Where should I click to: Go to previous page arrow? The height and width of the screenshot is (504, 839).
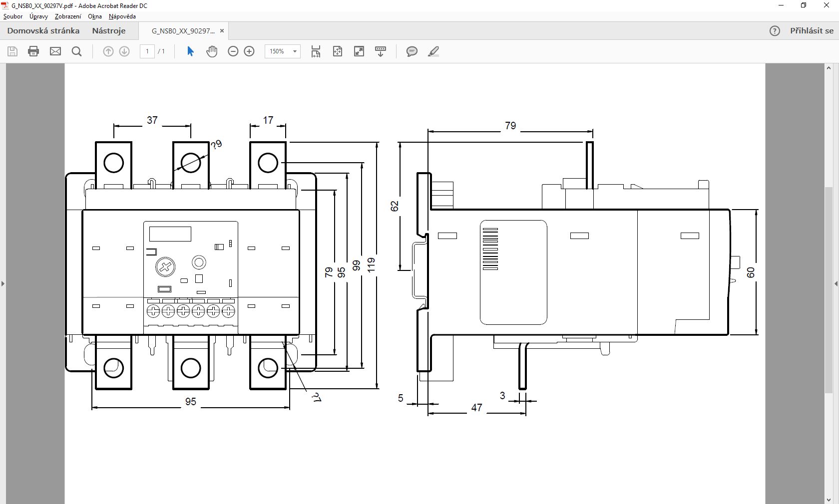108,51
